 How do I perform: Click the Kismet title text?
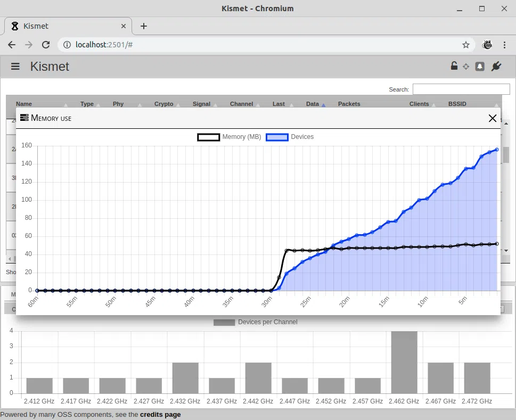[50, 67]
